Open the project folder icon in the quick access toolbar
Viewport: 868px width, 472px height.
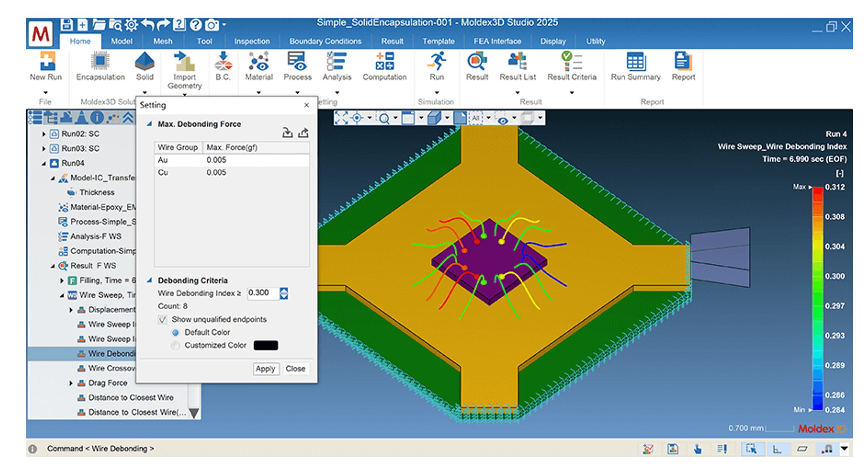coord(99,25)
